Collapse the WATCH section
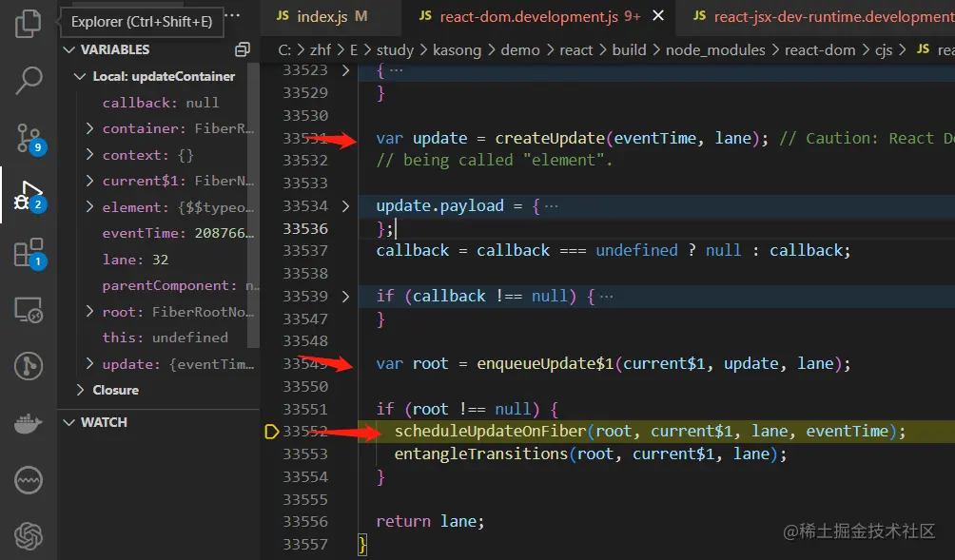 point(68,422)
